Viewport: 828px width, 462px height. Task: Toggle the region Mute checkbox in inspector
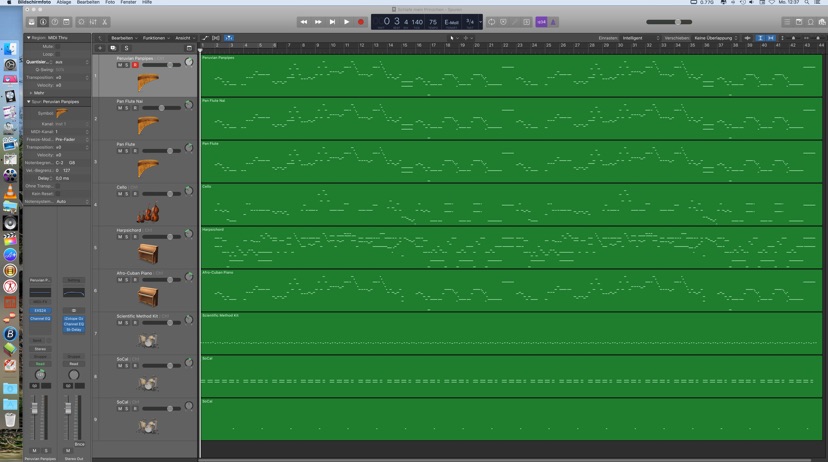tap(58, 46)
